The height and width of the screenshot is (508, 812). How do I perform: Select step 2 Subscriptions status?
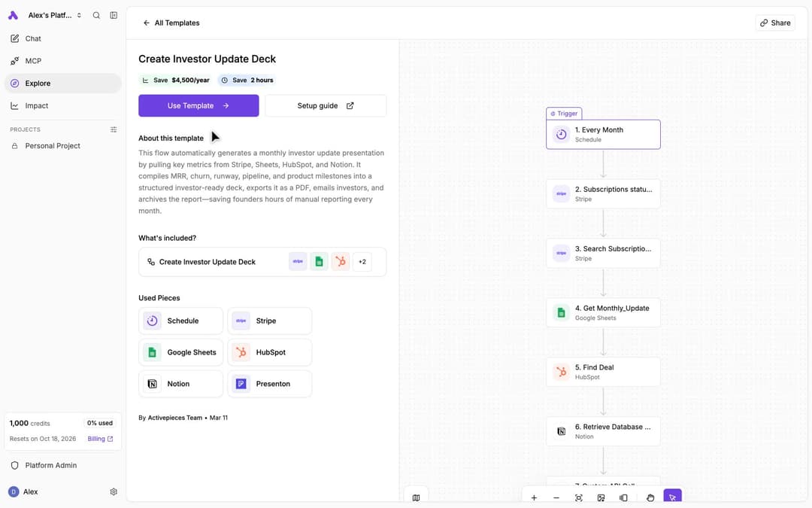point(603,194)
